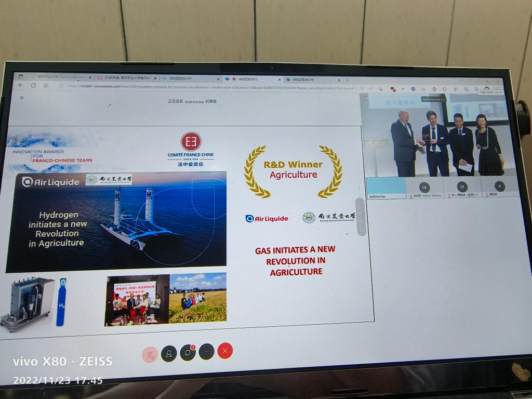Click the browser home icon
This screenshot has height=399, width=532.
45,85
